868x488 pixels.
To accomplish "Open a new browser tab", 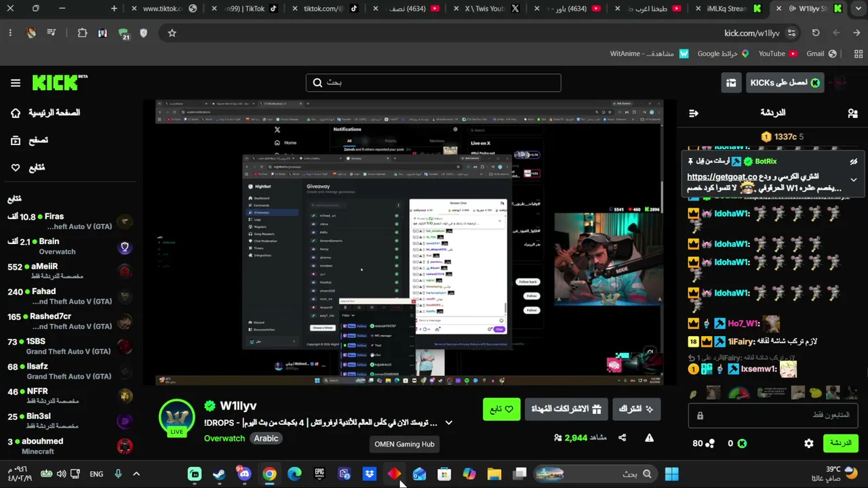I will [x=114, y=9].
